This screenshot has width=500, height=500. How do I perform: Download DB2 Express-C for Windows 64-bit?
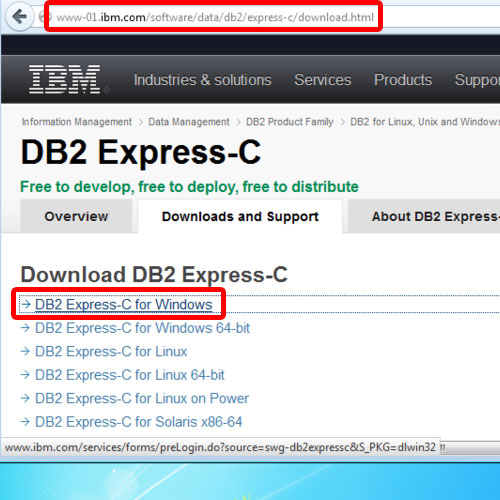coord(142,328)
